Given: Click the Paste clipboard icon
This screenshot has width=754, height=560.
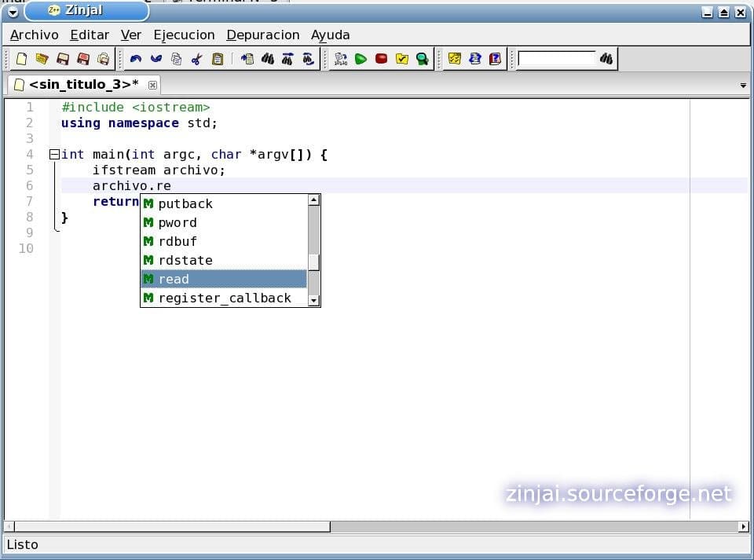Looking at the screenshot, I should pos(218,59).
